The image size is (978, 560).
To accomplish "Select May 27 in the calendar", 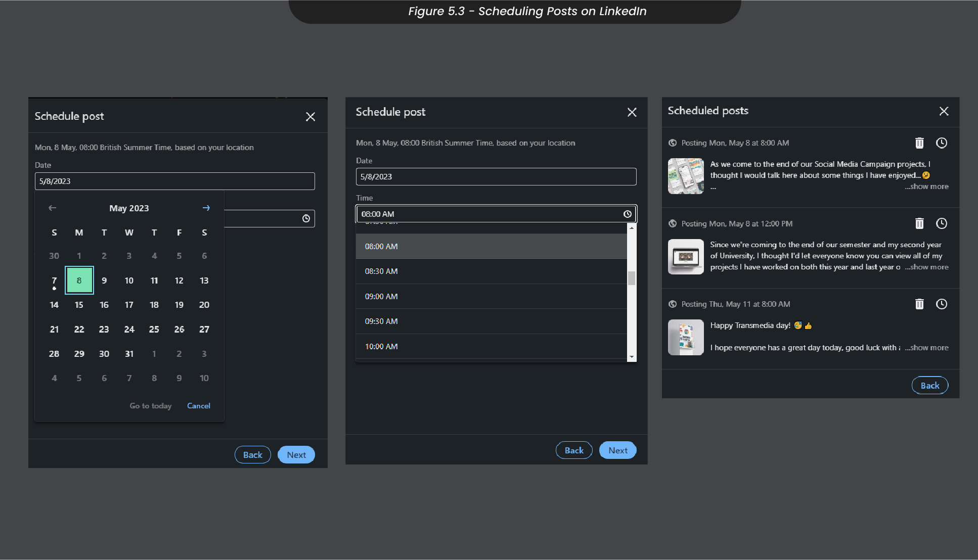I will coord(204,330).
